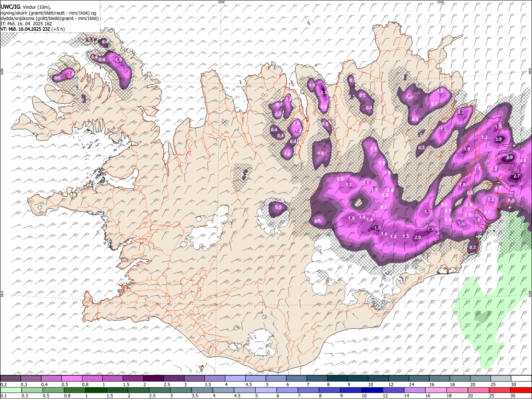
Task: Click the '30' label on the upper legend scale
Action: 514,384
